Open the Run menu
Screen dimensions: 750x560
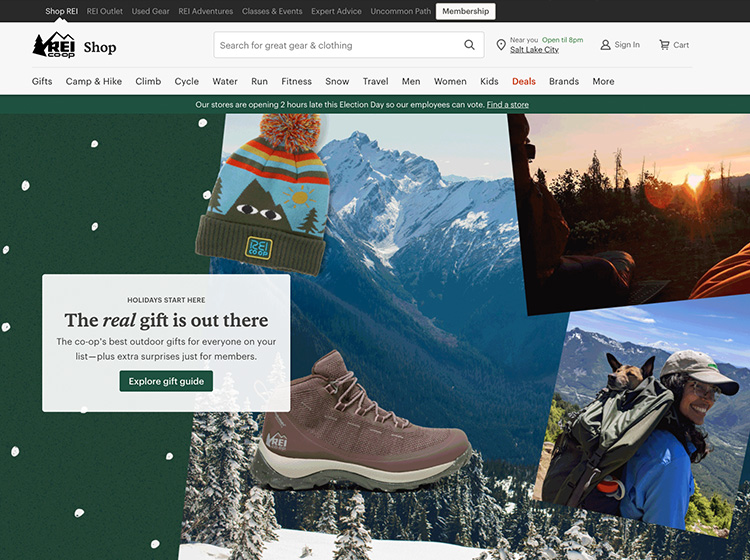click(259, 81)
